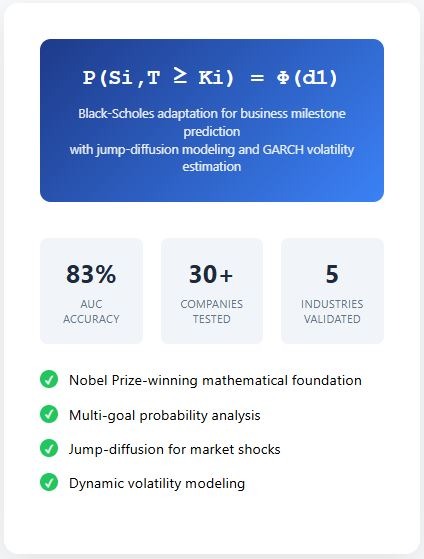The image size is (424, 559).
Task: Click the green check icon beside Nobel Prize-winning foundation
Action: coord(49,379)
